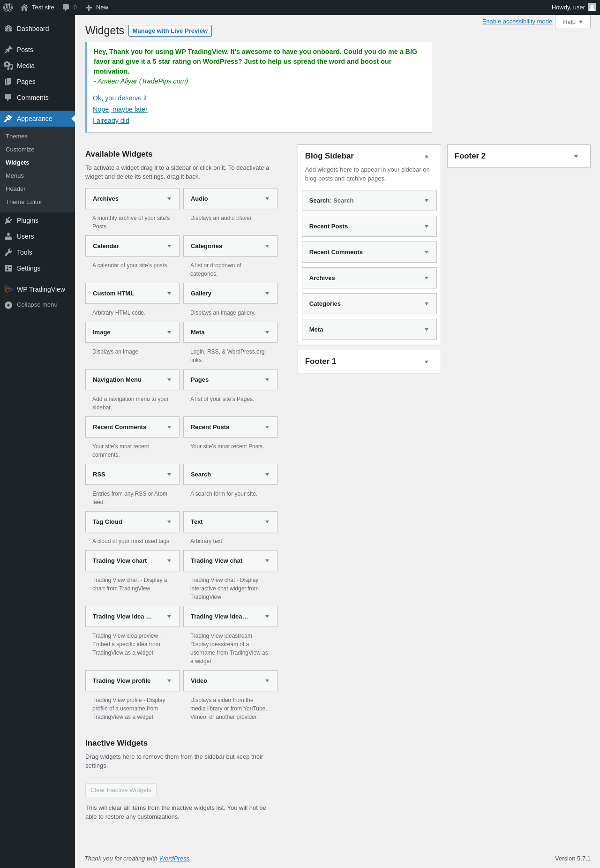The width and height of the screenshot is (600, 868).
Task: Select the available Pages widget title
Action: point(200,380)
